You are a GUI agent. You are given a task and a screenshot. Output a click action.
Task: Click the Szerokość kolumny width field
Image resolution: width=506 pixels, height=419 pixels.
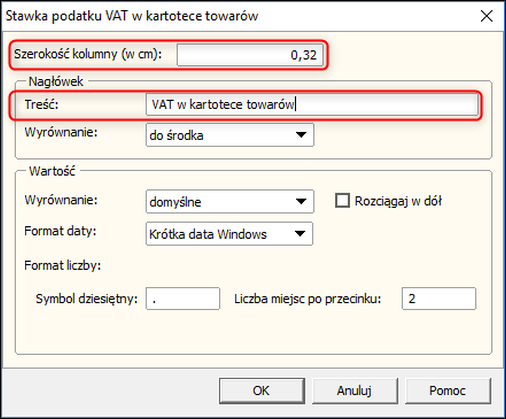coord(250,55)
